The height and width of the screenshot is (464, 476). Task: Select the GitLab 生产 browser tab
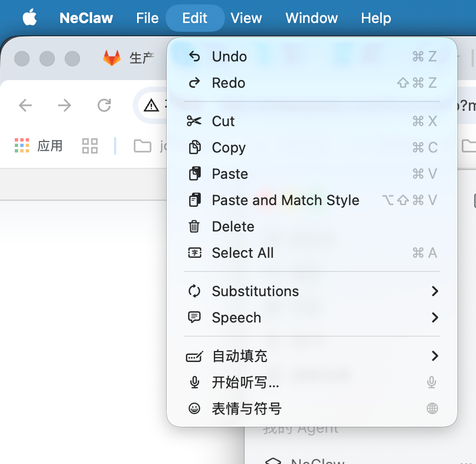click(x=129, y=58)
